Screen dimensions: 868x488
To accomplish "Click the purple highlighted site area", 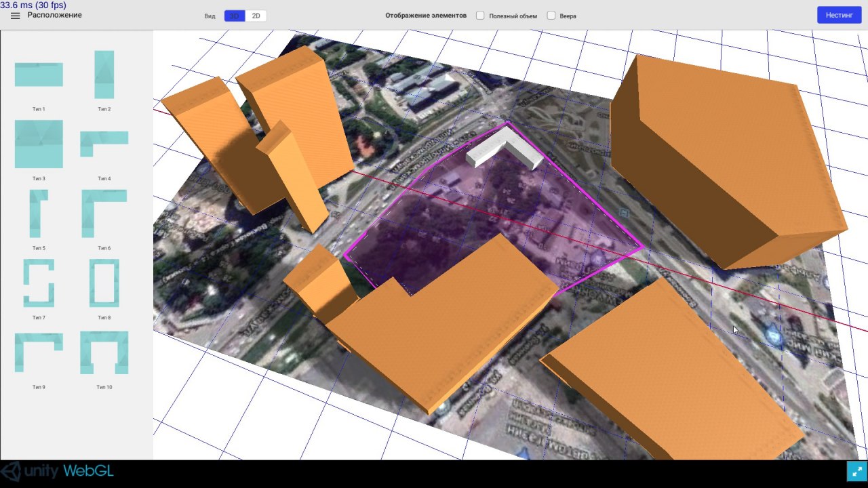I will coord(475,224).
